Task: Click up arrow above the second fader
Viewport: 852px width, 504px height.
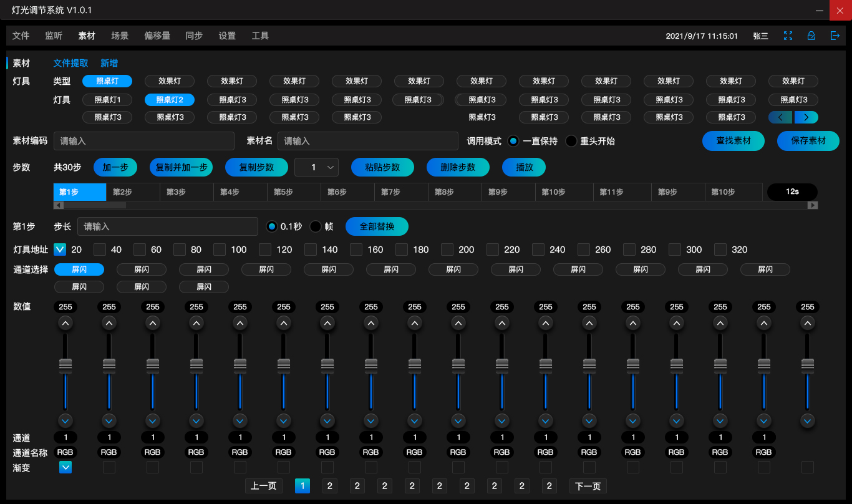Action: (109, 323)
